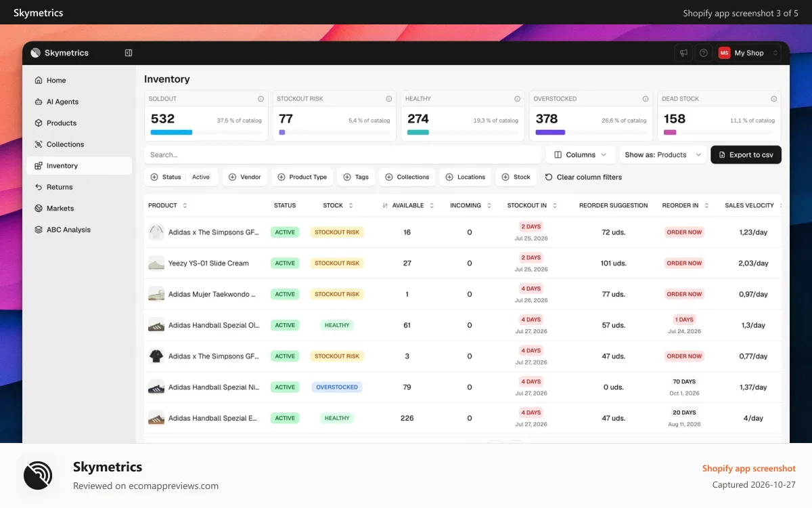This screenshot has width=812, height=508.
Task: Open the Yeezy YS-01 Slide Cream product
Action: (208, 263)
